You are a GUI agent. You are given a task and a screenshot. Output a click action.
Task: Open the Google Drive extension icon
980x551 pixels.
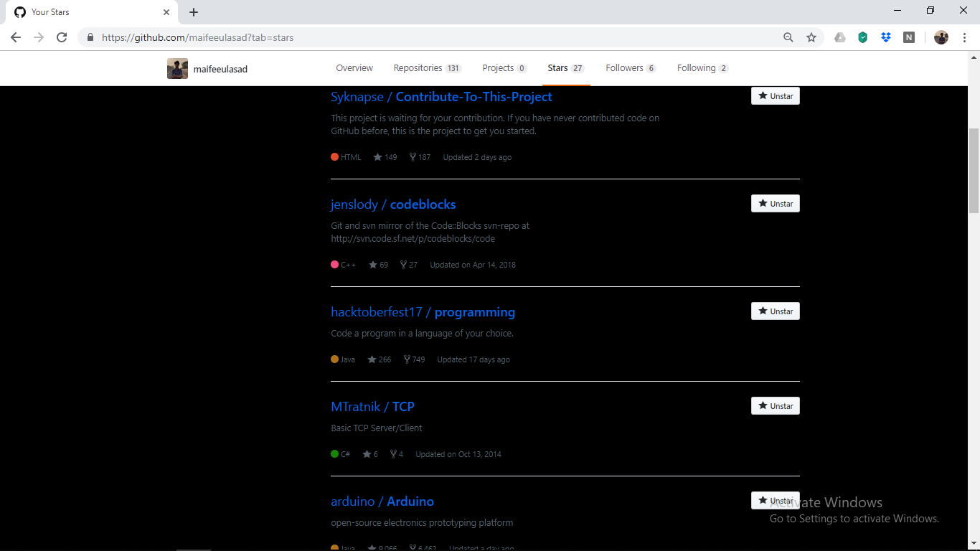(840, 37)
